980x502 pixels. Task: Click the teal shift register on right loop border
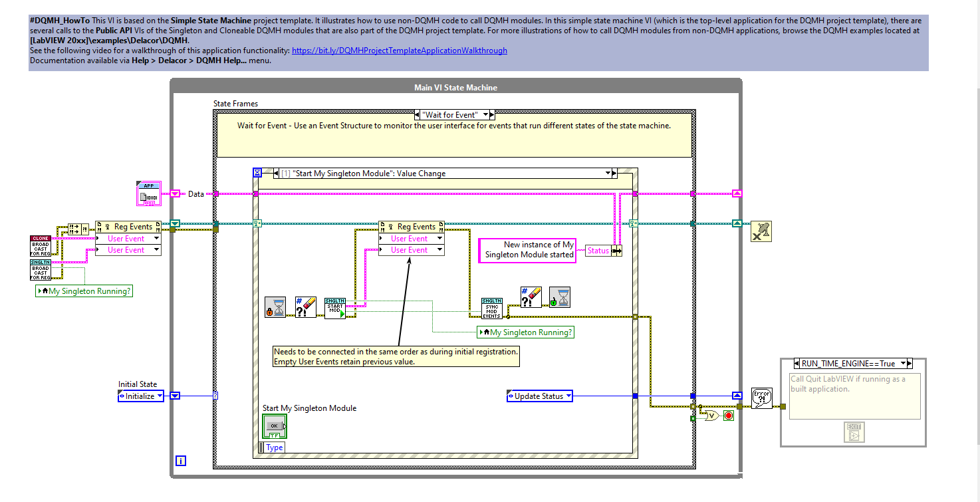pyautogui.click(x=737, y=223)
